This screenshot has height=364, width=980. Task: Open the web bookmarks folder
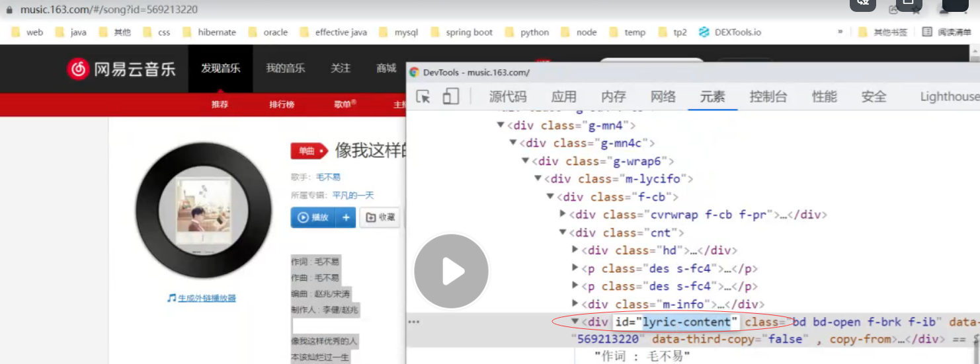(27, 32)
